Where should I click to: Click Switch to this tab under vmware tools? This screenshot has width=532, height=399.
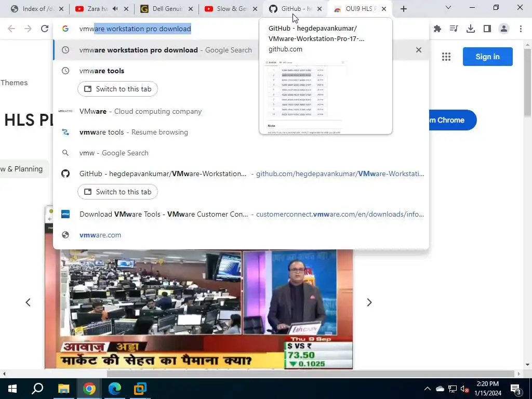[117, 89]
